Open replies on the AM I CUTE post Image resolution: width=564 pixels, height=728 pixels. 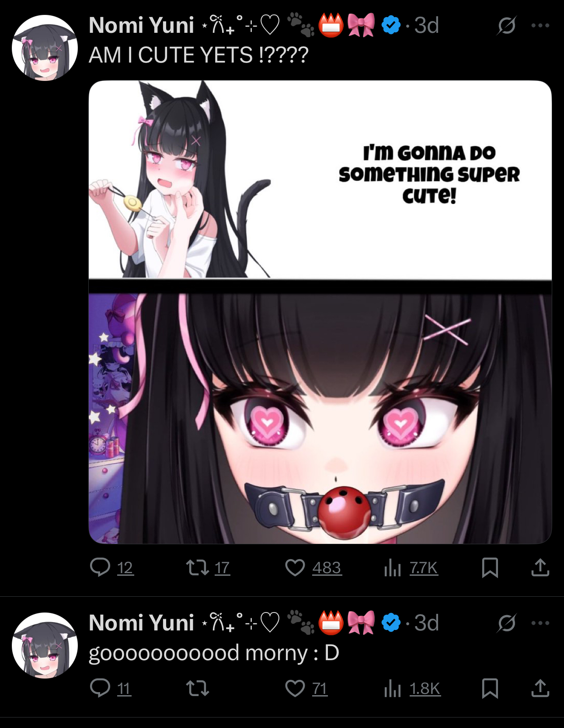click(111, 567)
